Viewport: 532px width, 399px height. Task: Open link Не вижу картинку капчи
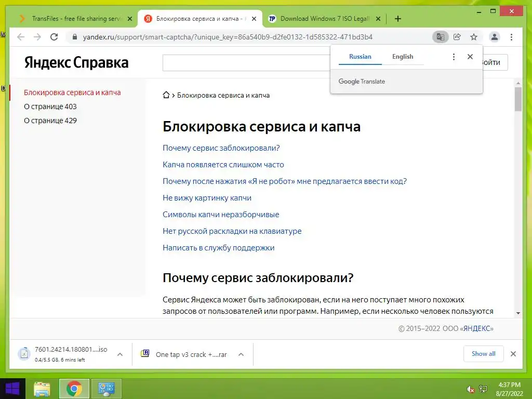coord(207,198)
